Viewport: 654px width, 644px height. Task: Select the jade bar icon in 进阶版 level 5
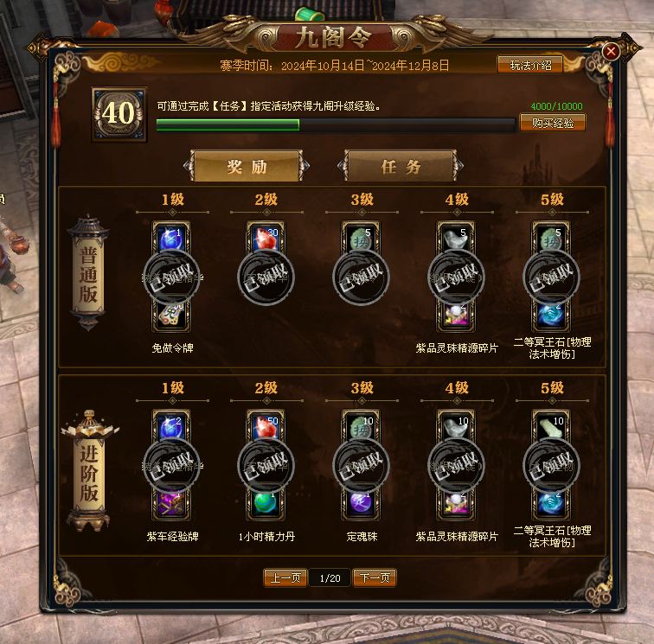(550, 426)
